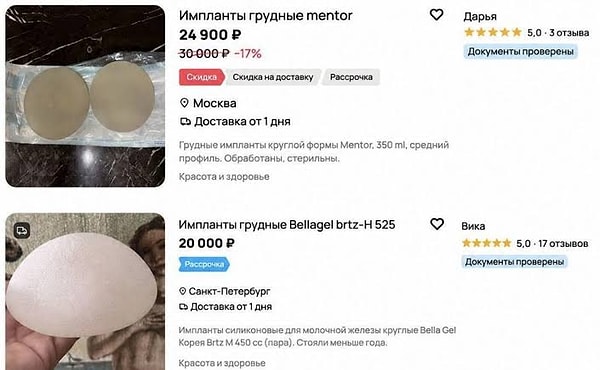Click delivery truck icon beside Москва listing

pos(186,122)
